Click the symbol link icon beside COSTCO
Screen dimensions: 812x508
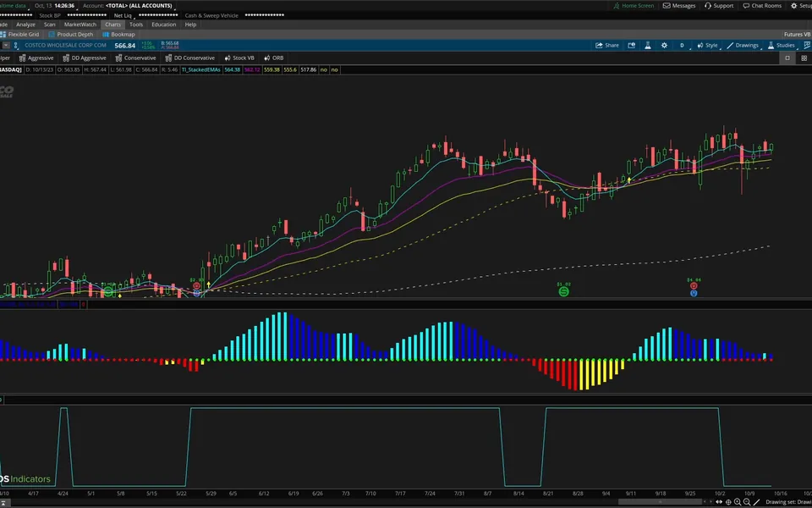(x=18, y=46)
